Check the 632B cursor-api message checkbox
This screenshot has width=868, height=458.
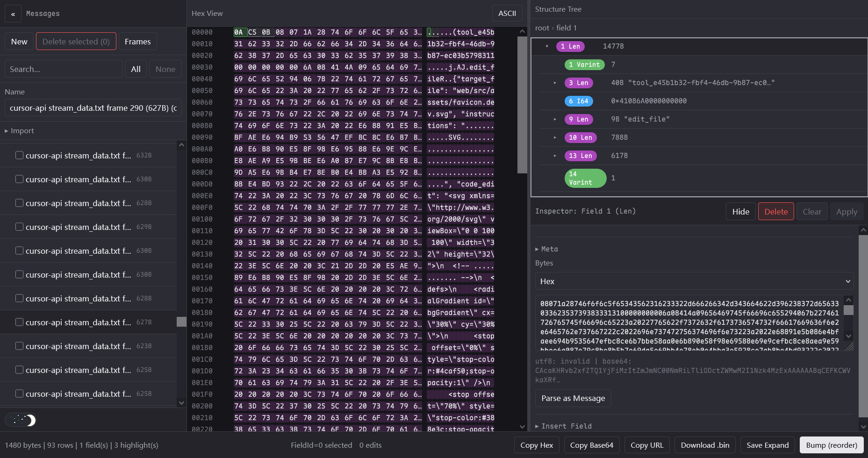pos(19,155)
